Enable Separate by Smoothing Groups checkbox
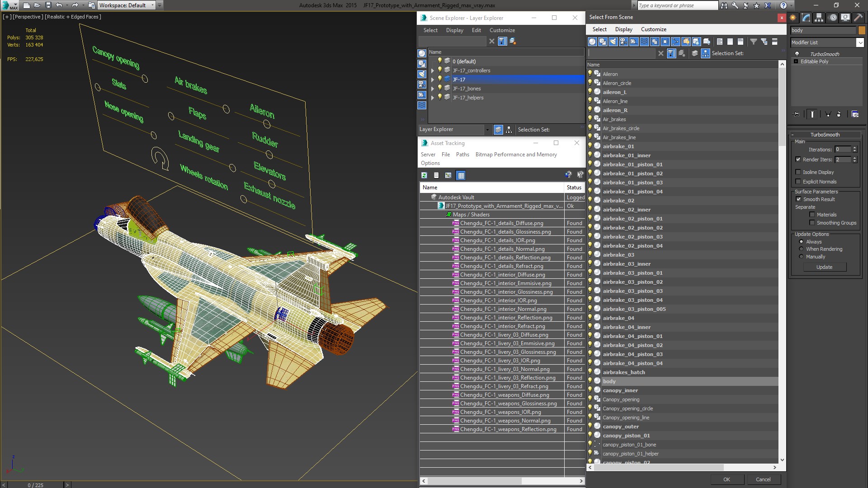This screenshot has width=868, height=488. point(812,223)
